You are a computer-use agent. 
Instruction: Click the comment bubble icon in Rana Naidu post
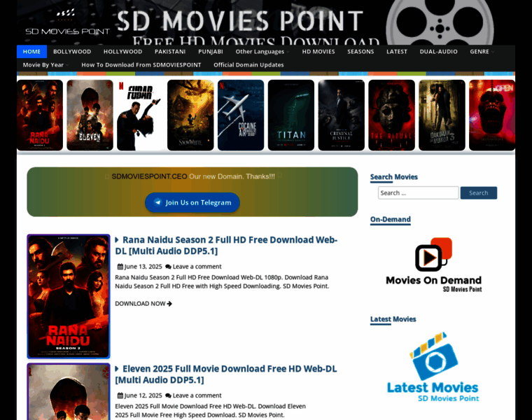[168, 267]
